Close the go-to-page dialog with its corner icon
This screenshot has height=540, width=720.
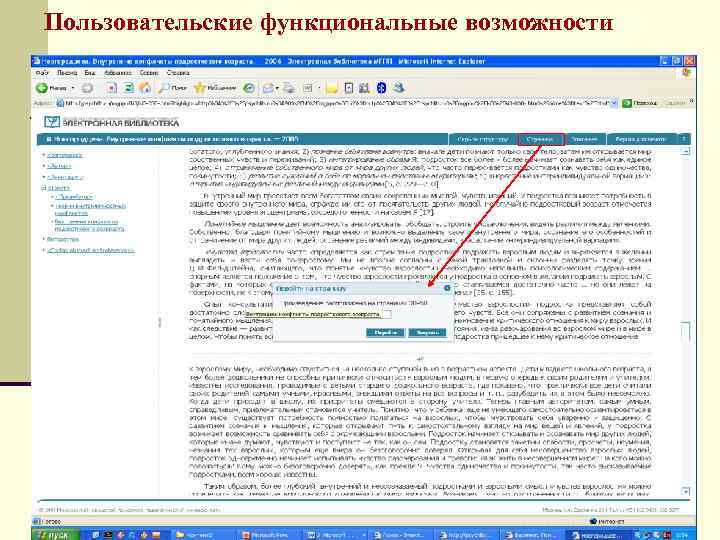click(447, 288)
